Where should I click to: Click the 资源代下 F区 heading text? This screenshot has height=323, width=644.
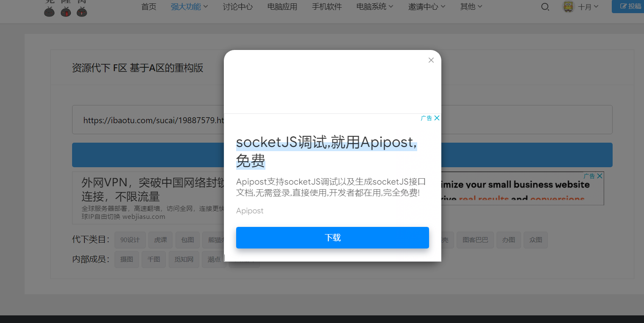pyautogui.click(x=138, y=68)
